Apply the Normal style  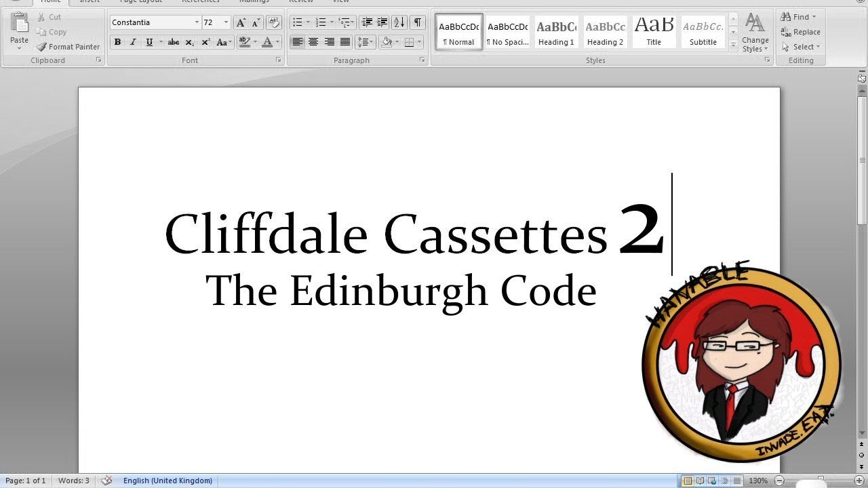click(459, 32)
